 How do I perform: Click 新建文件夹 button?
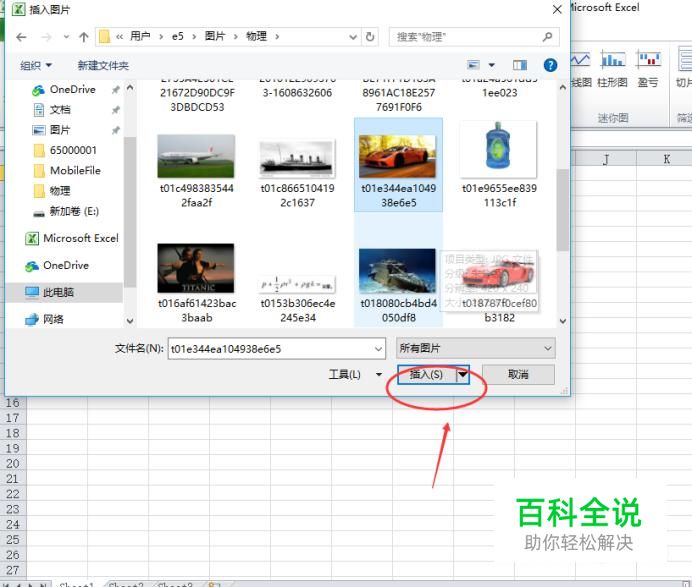[103, 66]
